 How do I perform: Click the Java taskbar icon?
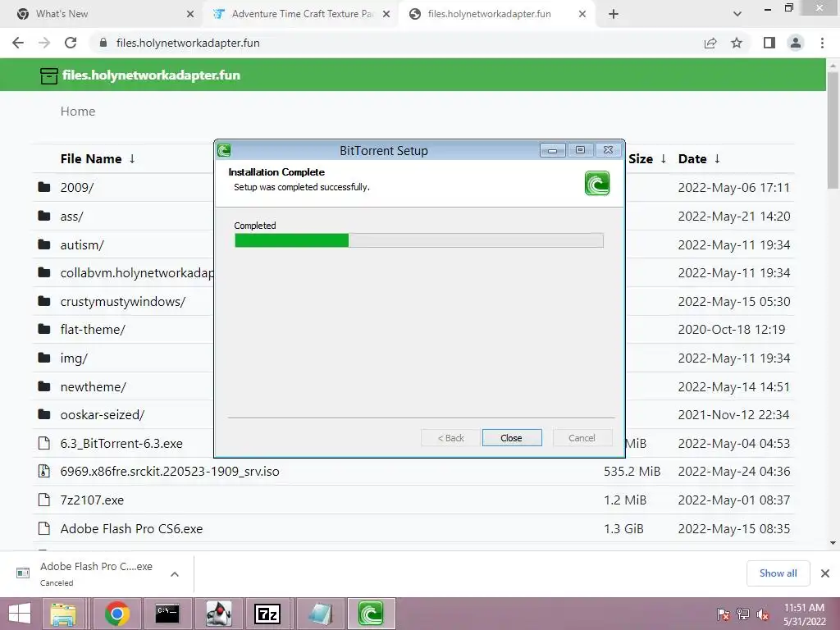click(218, 614)
